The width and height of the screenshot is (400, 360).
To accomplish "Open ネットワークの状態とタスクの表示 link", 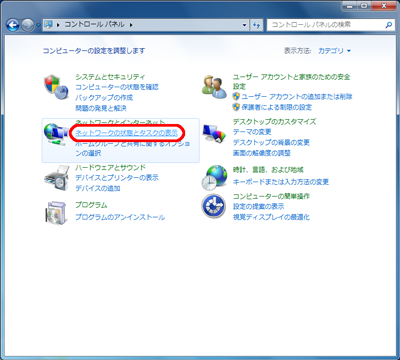I will (127, 133).
